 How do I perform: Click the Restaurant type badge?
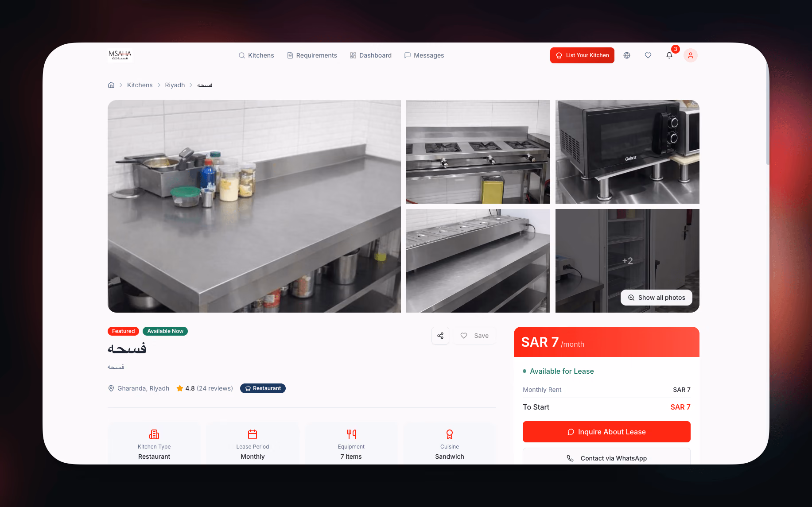(x=263, y=388)
